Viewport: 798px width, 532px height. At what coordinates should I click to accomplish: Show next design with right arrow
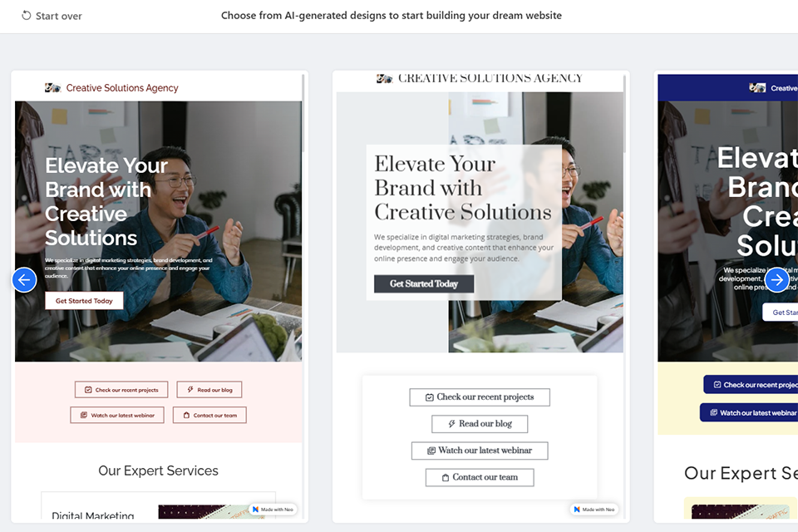tap(776, 280)
